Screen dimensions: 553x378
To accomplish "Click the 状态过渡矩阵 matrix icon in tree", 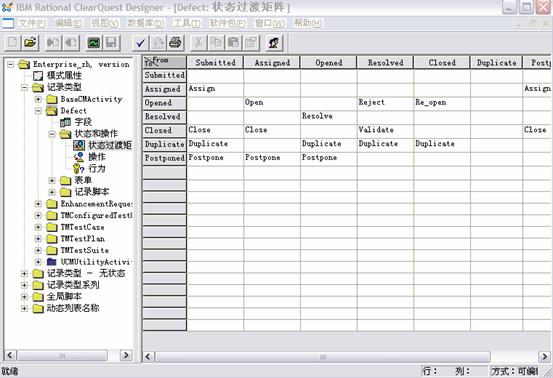I will (x=79, y=145).
